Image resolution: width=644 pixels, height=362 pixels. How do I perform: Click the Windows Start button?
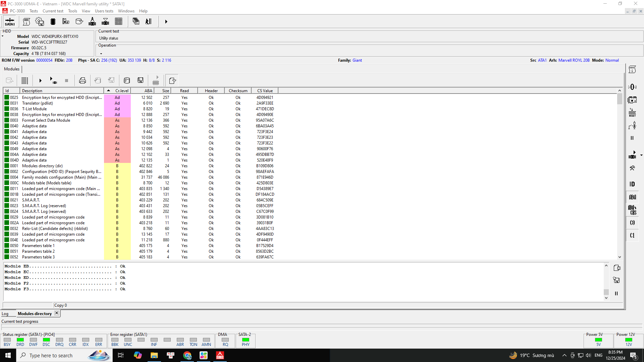(8, 355)
